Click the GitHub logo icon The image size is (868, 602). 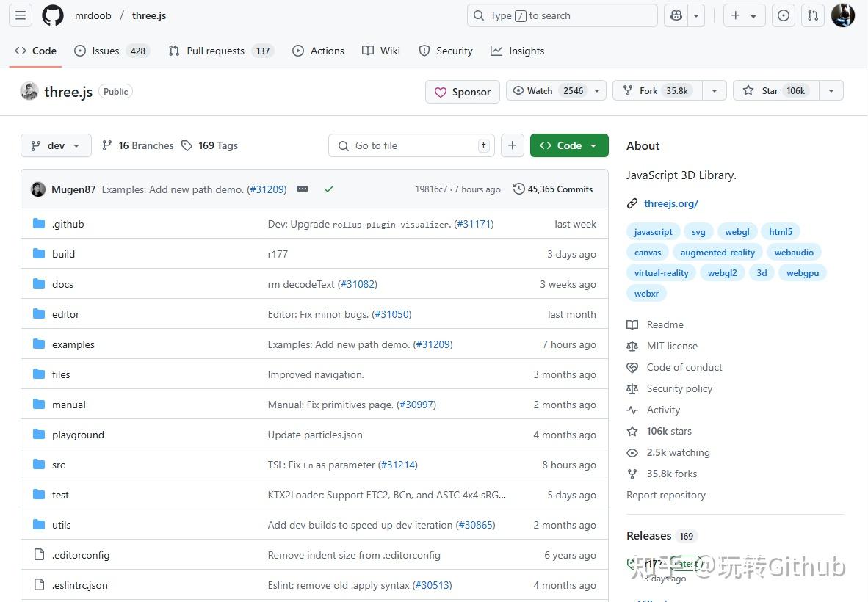click(53, 15)
